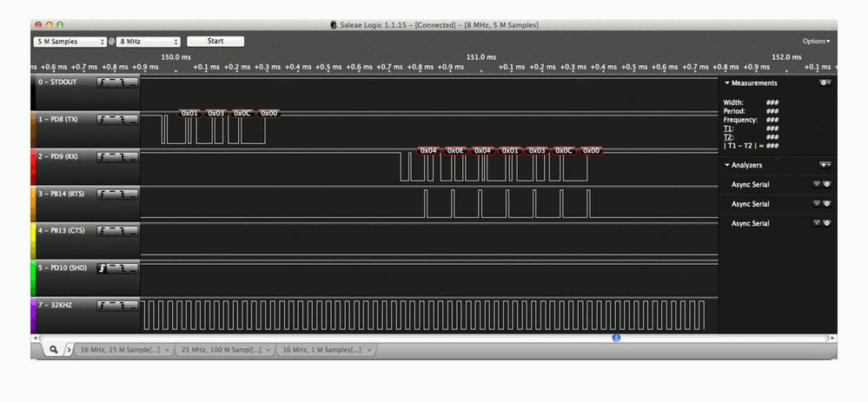
Task: Set rising edge trigger on STDOUT channel
Action: [103, 83]
